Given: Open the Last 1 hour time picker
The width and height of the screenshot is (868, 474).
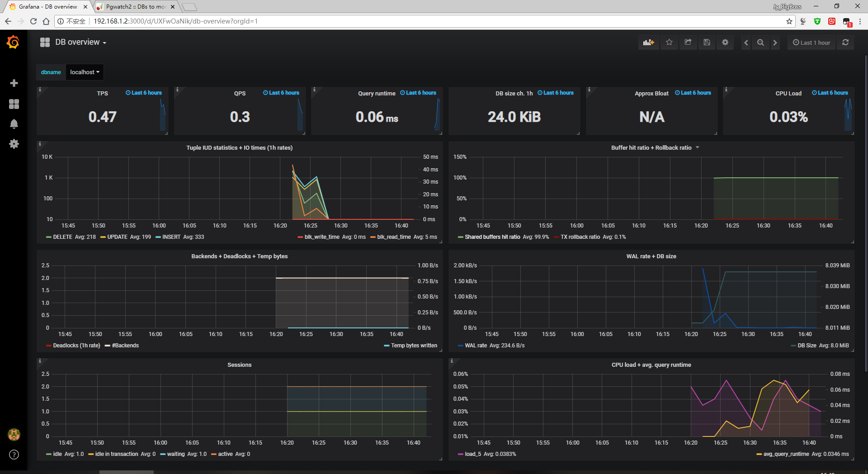Looking at the screenshot, I should [811, 42].
